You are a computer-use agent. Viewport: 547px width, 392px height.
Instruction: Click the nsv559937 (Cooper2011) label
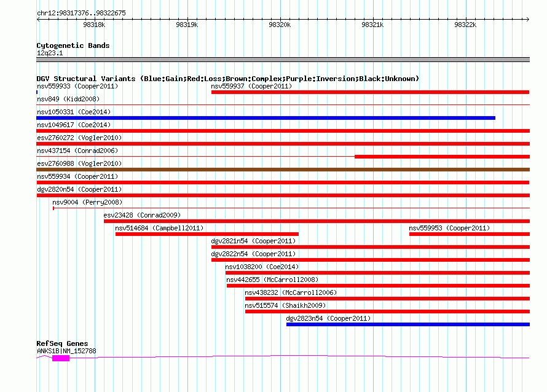click(x=251, y=86)
